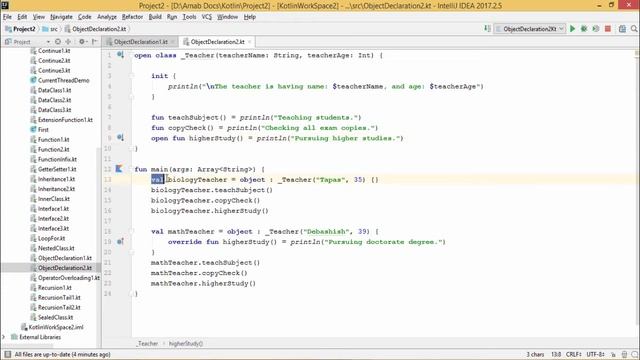Select LoopFor.kt in project tree
640x360 pixels.
click(48, 238)
